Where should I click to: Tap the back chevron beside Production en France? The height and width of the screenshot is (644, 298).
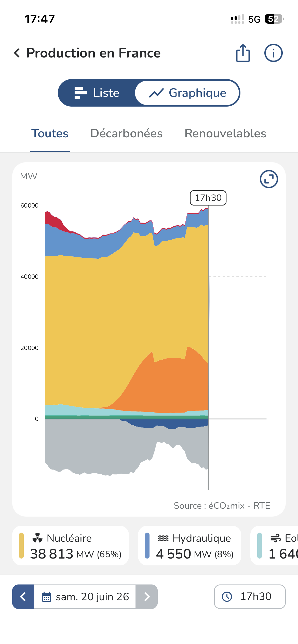[x=17, y=53]
